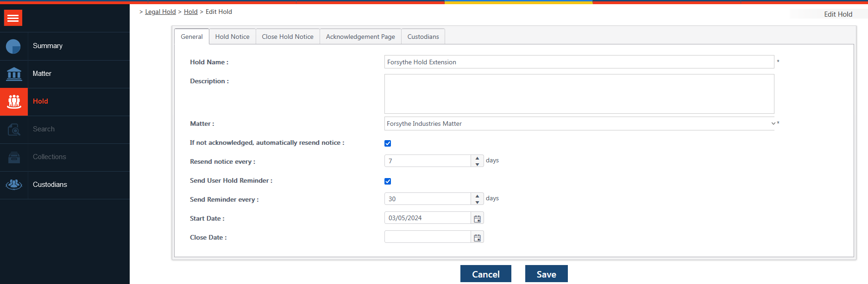Open the Acknowledgement Page tab

tap(360, 37)
